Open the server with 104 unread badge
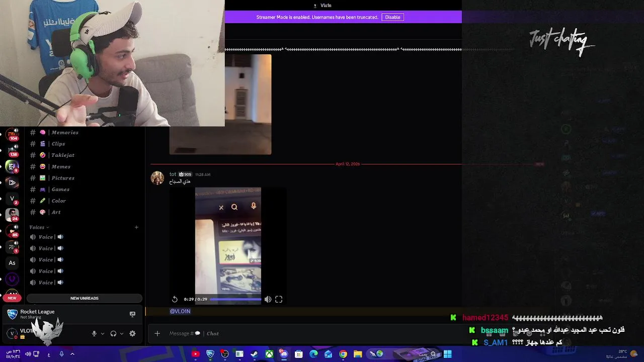 (x=12, y=134)
